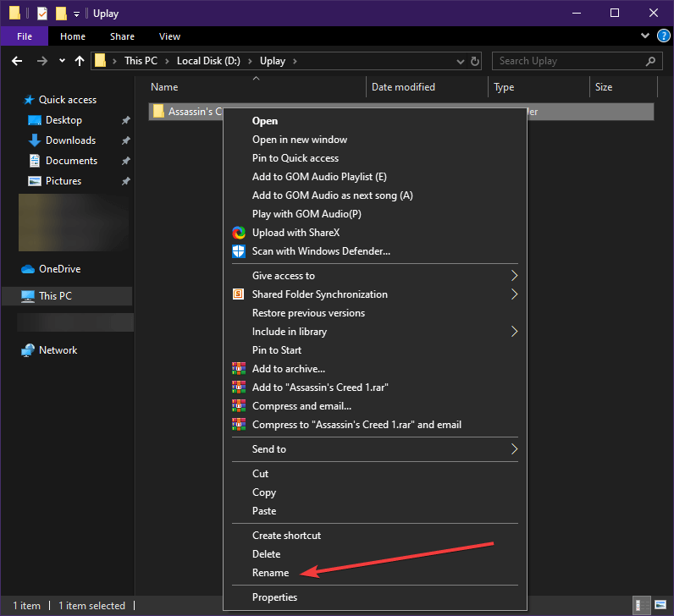Open the recent locations dropdown arrow
The width and height of the screenshot is (674, 616).
pyautogui.click(x=62, y=61)
